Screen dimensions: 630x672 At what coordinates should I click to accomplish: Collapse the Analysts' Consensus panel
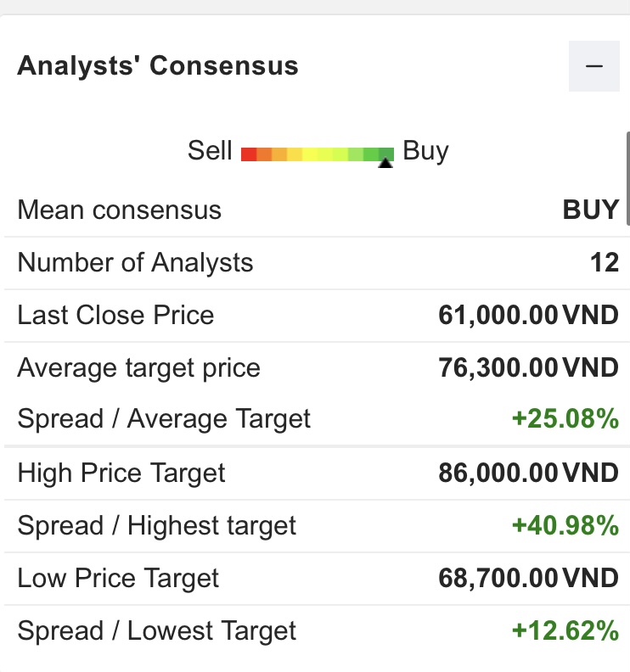tap(593, 66)
